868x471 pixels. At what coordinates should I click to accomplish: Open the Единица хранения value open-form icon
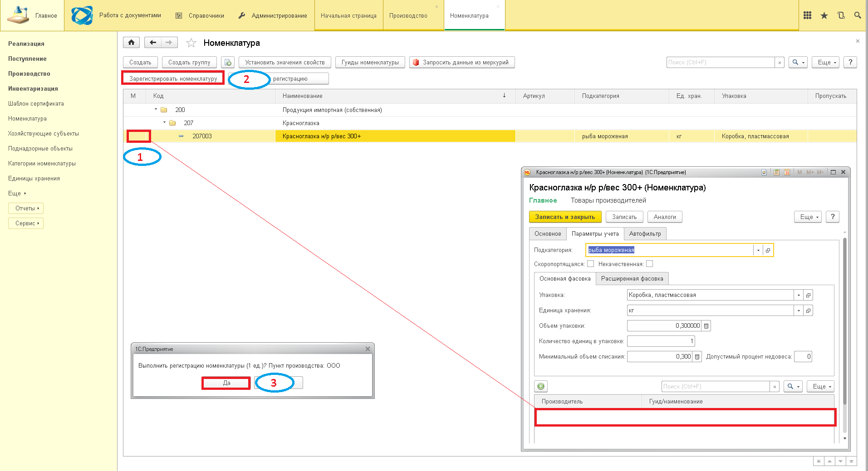808,311
